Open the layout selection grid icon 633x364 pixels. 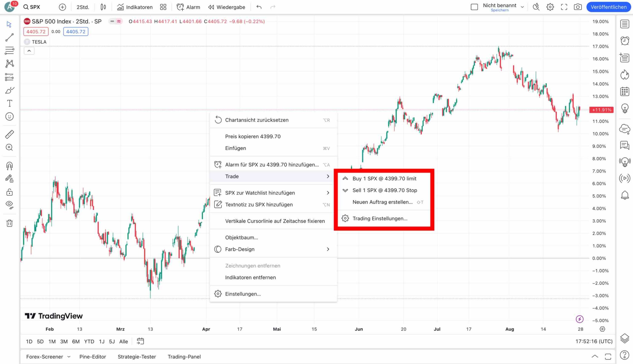[x=163, y=7]
